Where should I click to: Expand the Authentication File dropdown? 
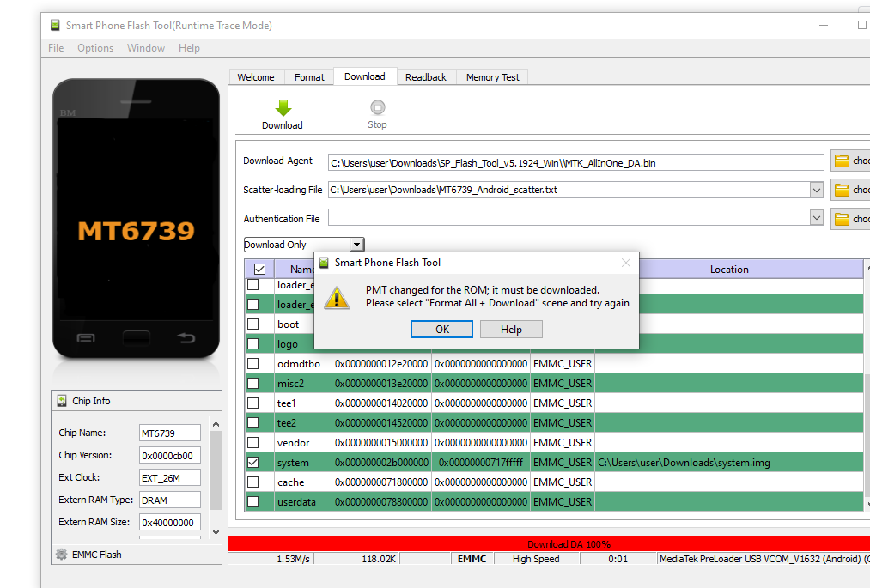pyautogui.click(x=816, y=217)
